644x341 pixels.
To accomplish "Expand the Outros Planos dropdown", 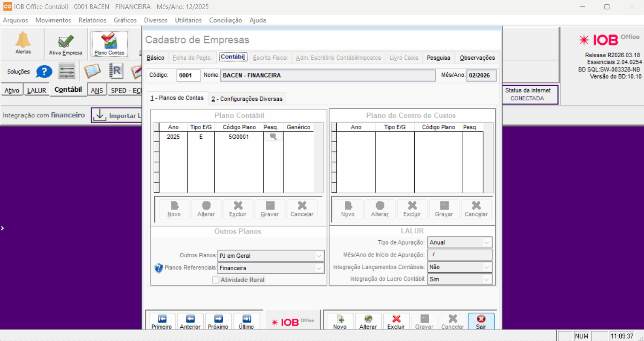I will (x=318, y=256).
